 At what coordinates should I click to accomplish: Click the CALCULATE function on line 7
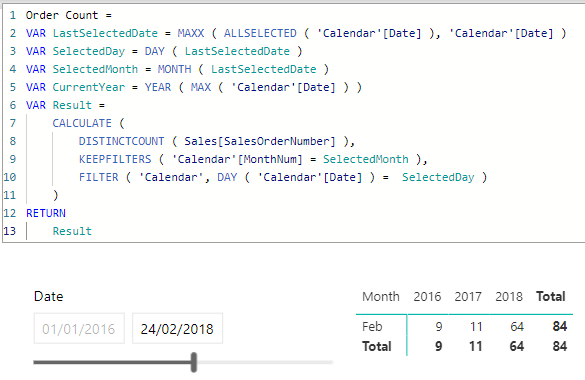pyautogui.click(x=82, y=123)
